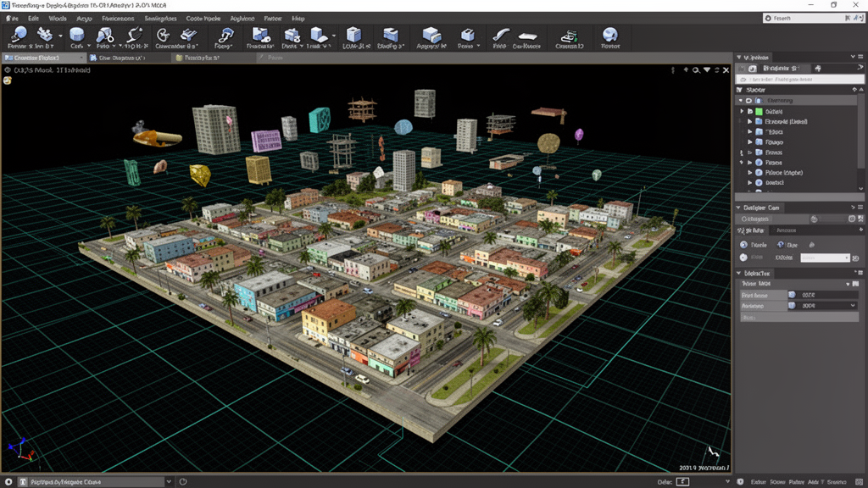Click the clamp-shaped toolbar icon
Viewport: 868px width, 488px height.
(x=189, y=35)
